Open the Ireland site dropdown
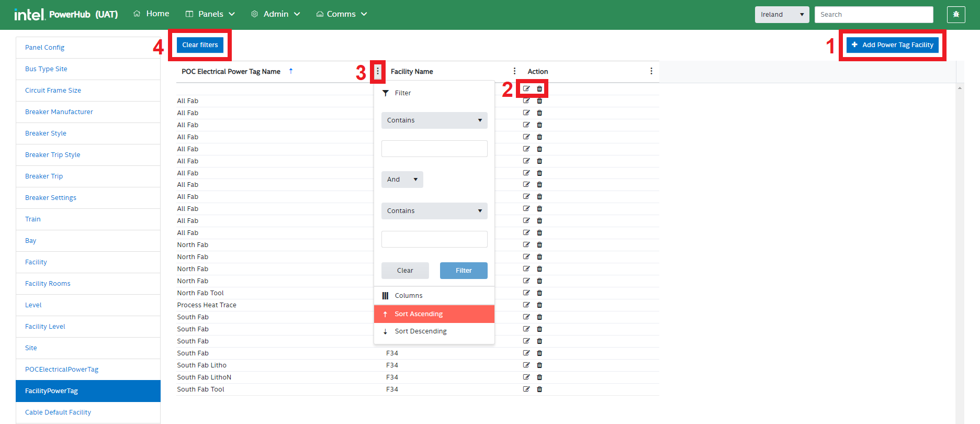Image resolution: width=980 pixels, height=424 pixels. pyautogui.click(x=782, y=15)
